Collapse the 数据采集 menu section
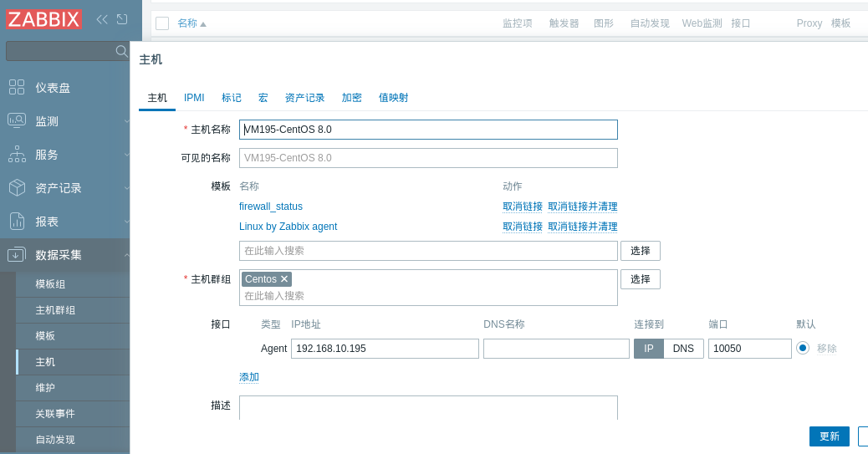Screen dimensions: 868x454 click(x=126, y=255)
